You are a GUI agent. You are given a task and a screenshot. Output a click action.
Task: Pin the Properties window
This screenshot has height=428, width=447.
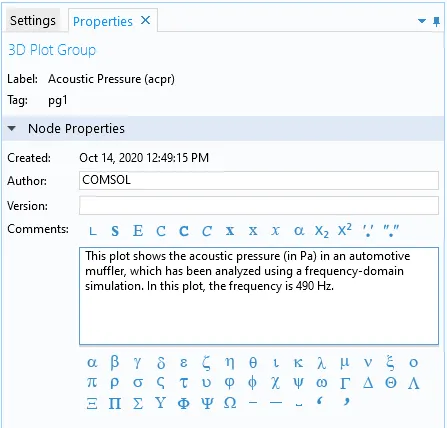pos(436,22)
